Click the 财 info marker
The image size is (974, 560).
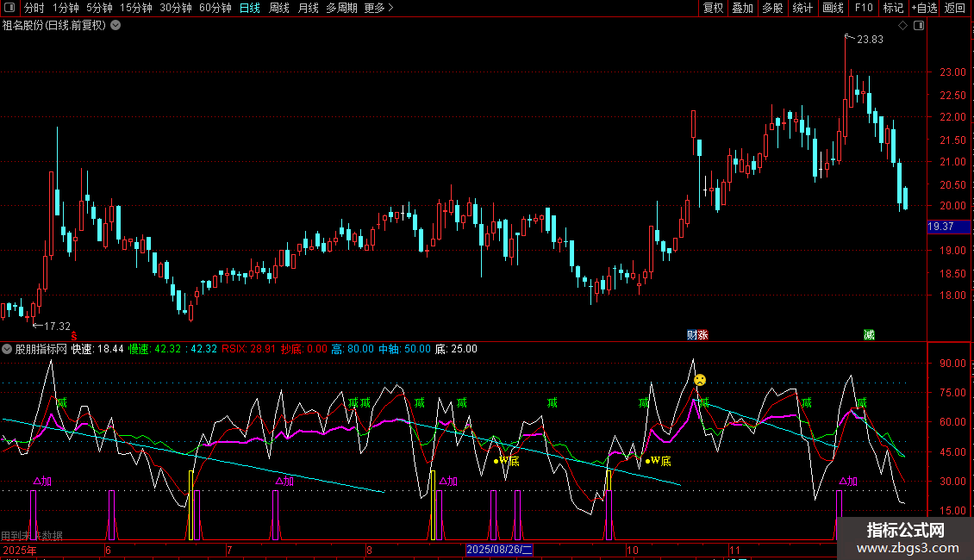click(x=691, y=334)
